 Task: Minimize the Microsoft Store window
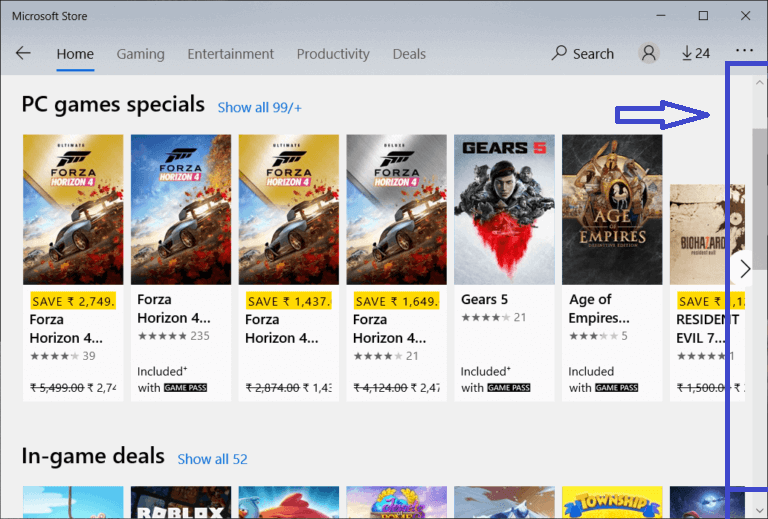click(661, 16)
